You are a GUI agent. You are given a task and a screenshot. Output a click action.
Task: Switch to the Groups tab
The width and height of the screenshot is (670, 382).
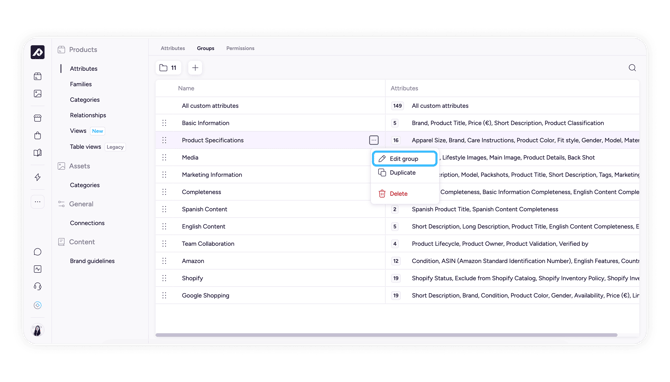[x=206, y=48]
